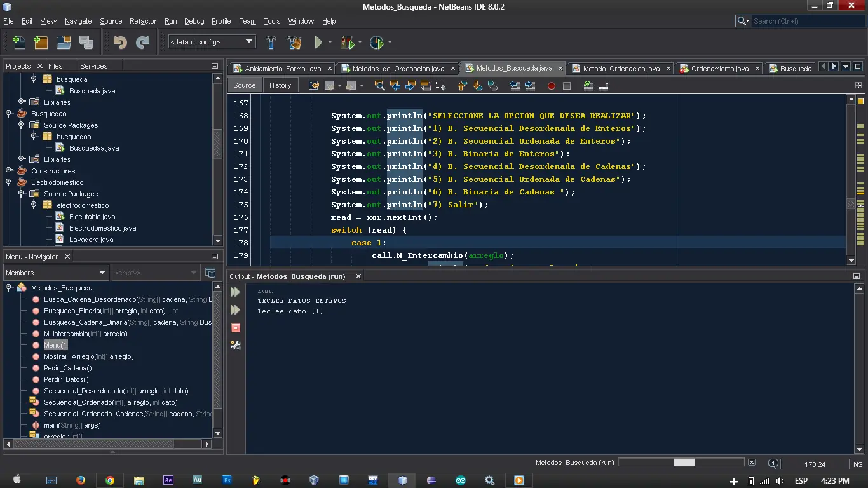Click the Save All toolbar icon
This screenshot has height=488, width=868.
(x=86, y=43)
